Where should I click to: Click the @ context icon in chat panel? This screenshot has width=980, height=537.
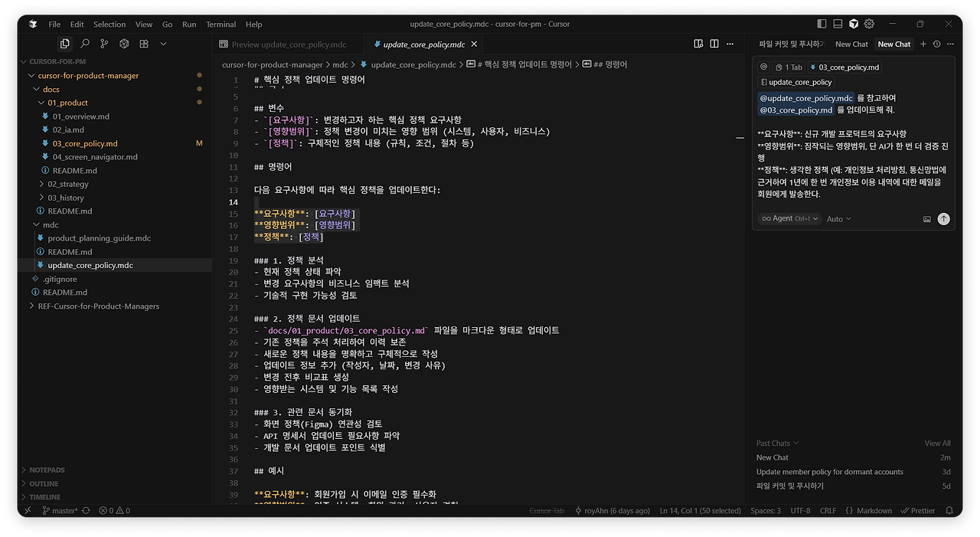click(763, 67)
